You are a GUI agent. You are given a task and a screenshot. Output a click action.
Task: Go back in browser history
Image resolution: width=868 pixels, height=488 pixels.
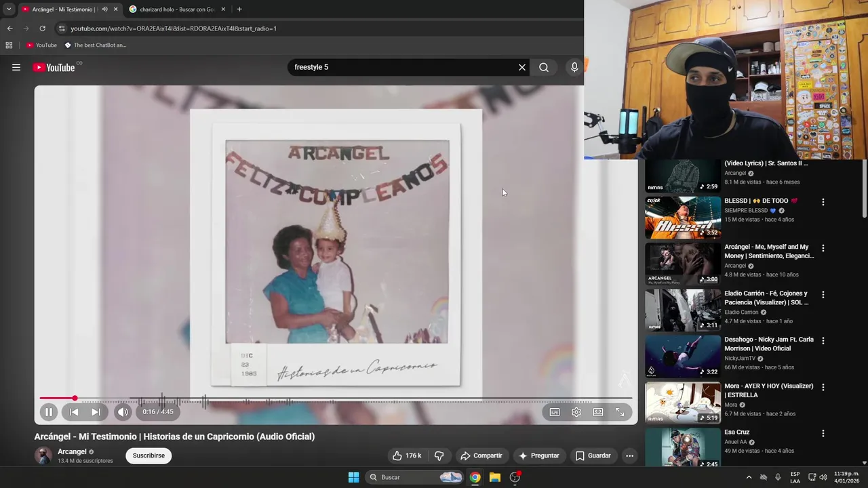(9, 28)
